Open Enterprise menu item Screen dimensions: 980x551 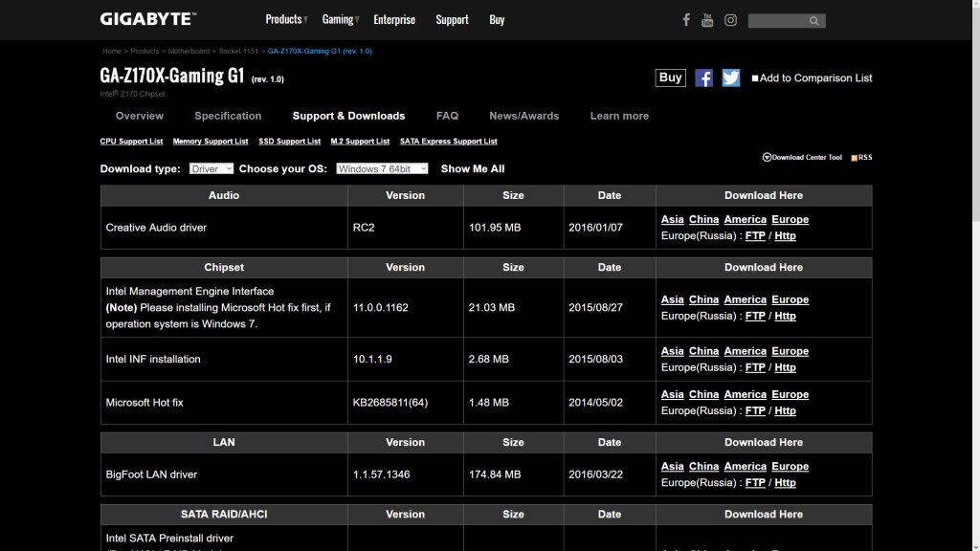[394, 19]
